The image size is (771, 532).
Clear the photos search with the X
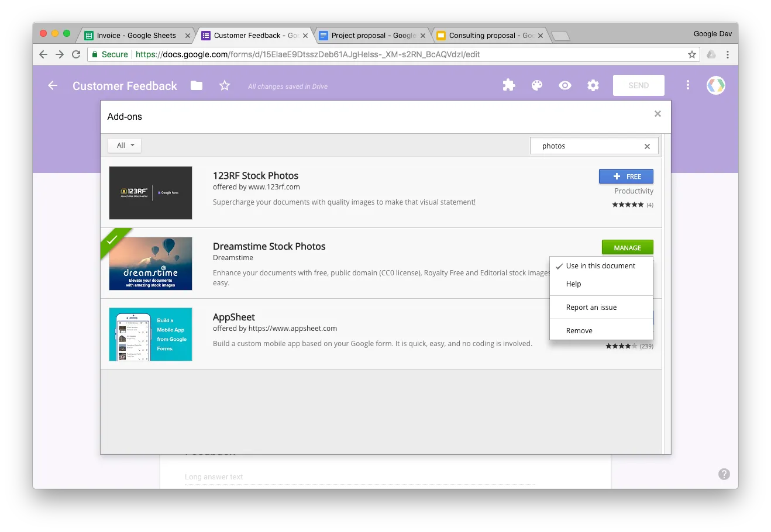[646, 146]
